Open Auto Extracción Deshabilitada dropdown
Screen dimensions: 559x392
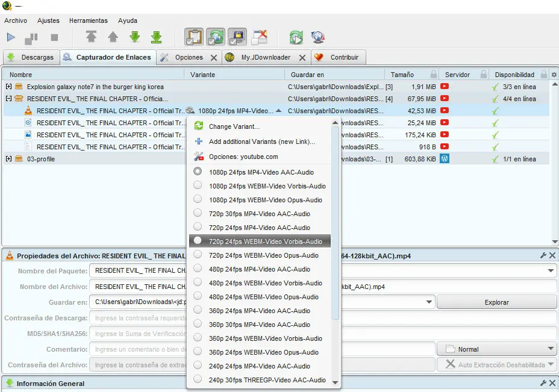496,365
